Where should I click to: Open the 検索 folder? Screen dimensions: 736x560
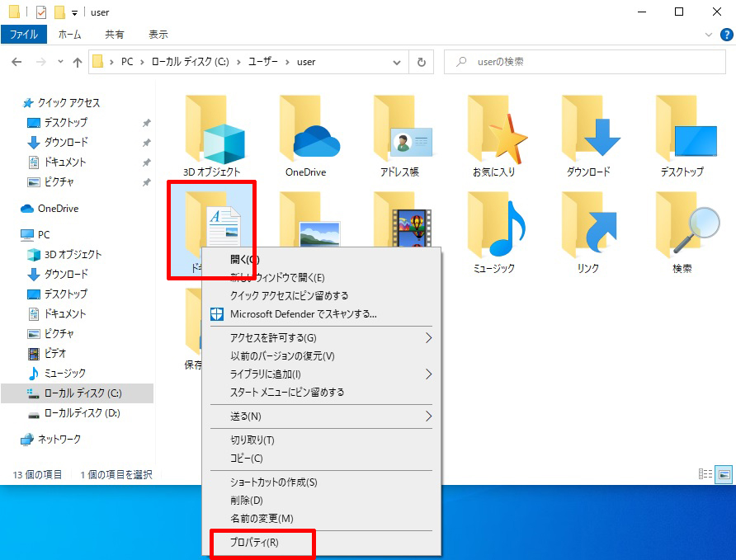click(685, 223)
